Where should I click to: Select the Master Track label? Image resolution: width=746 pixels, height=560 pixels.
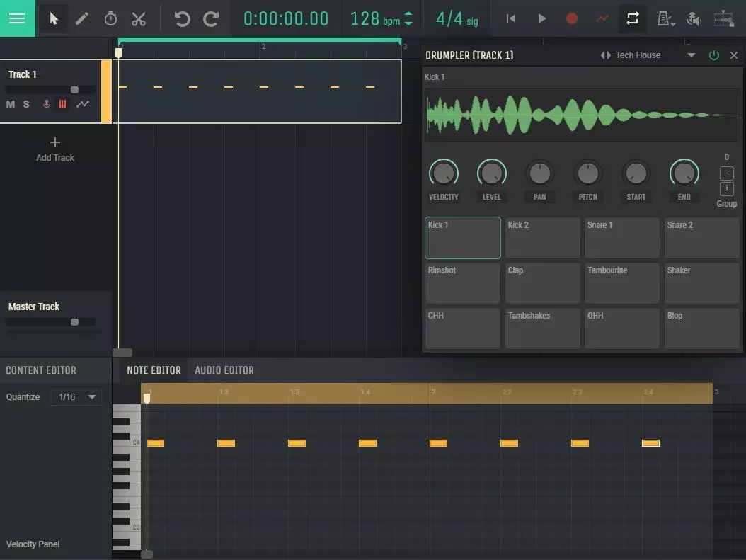[34, 307]
